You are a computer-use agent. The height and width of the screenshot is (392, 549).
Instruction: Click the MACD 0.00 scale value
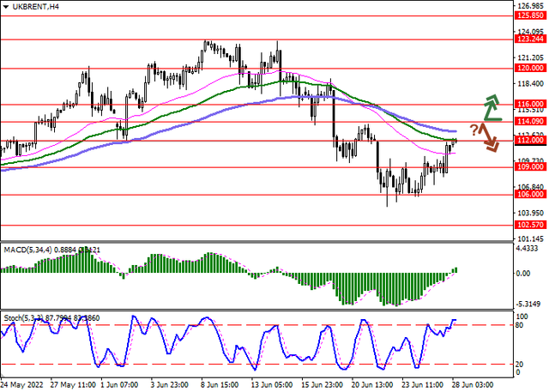point(523,274)
